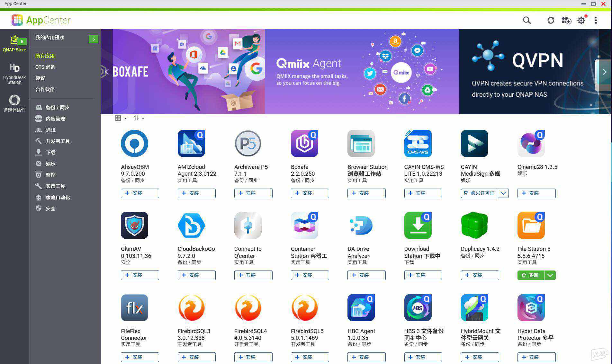Expand CAYIN MediaSign purchase options arrow
Screen dimensions: 612x364
[x=503, y=193]
